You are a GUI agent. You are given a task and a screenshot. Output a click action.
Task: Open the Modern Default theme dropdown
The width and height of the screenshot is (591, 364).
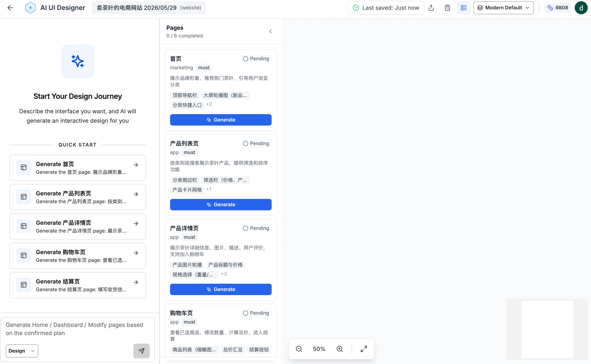click(x=504, y=8)
